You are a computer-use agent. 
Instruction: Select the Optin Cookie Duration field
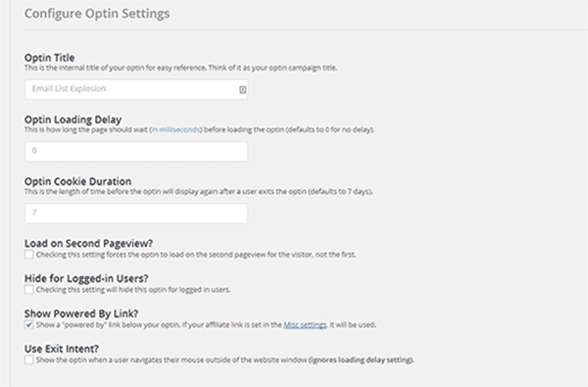(x=136, y=213)
